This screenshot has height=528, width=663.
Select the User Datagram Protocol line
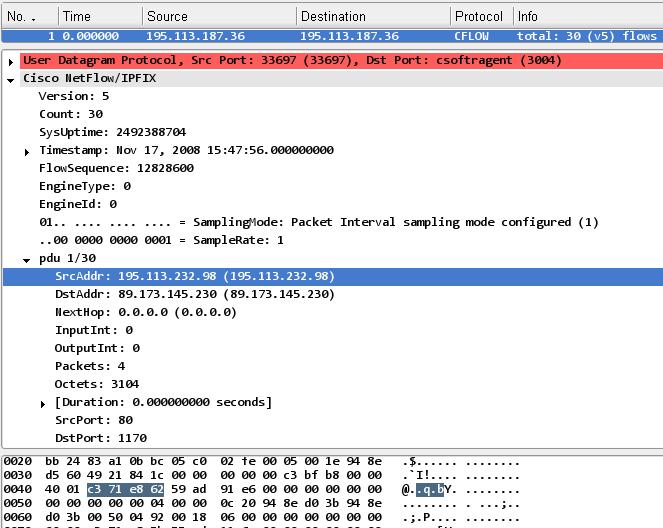[341, 60]
